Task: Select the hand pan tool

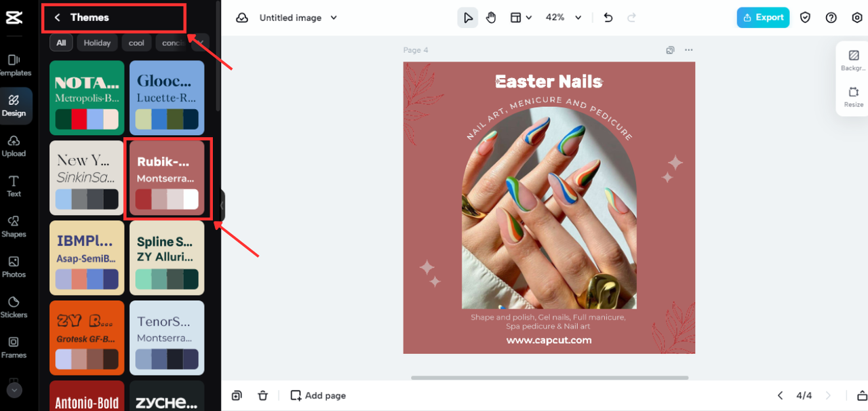Action: coord(491,18)
